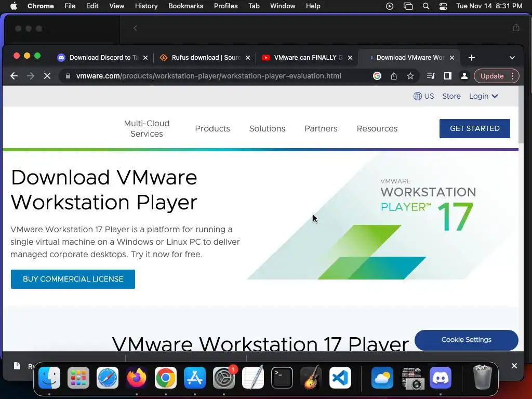The width and height of the screenshot is (532, 399).
Task: Open the Resources navigation menu
Action: (x=377, y=129)
